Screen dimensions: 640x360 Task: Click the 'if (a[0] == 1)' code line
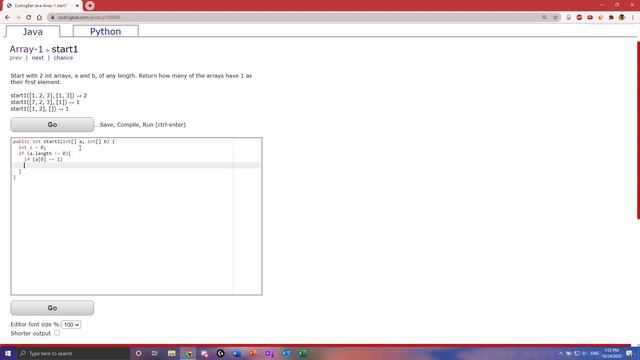click(x=43, y=159)
